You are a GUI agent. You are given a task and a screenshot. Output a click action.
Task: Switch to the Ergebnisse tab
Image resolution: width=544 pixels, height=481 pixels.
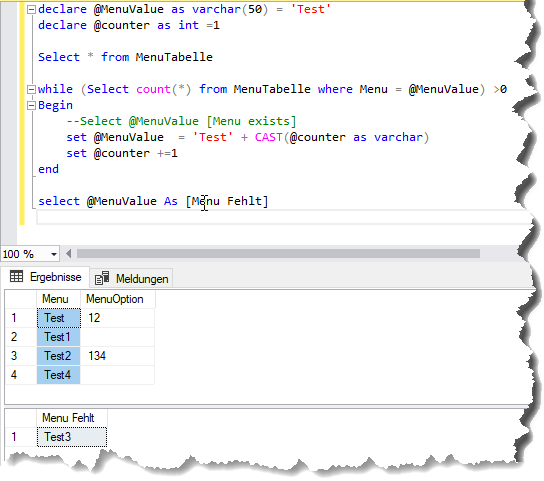coord(46,277)
